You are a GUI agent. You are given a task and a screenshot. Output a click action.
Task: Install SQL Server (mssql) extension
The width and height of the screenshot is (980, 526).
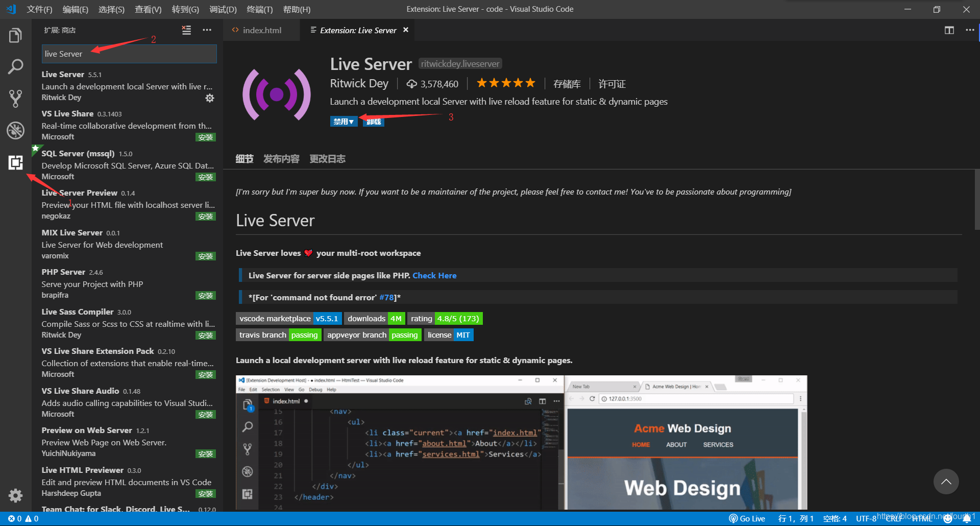click(x=206, y=177)
